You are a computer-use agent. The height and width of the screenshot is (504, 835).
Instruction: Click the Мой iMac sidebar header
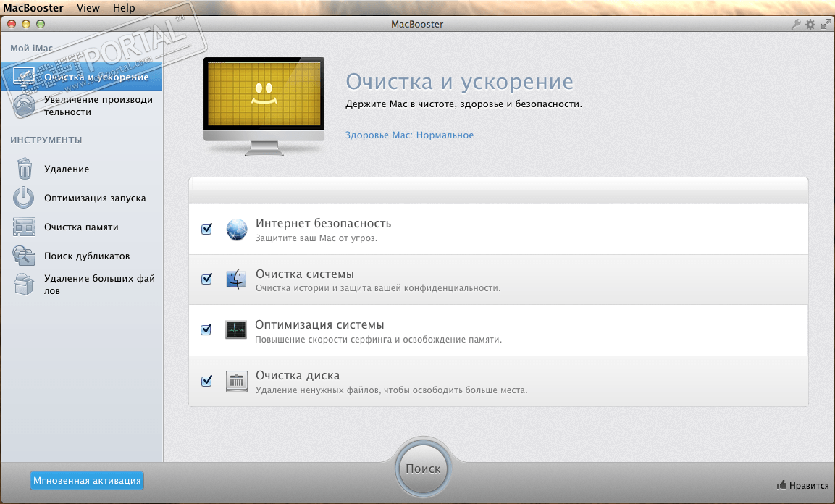pyautogui.click(x=31, y=48)
